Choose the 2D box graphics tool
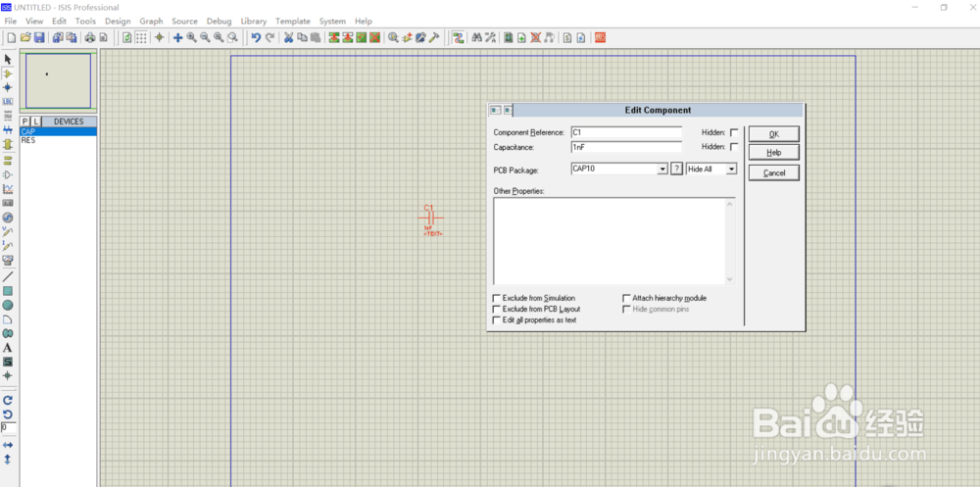Image resolution: width=980 pixels, height=487 pixels. pyautogui.click(x=8, y=291)
